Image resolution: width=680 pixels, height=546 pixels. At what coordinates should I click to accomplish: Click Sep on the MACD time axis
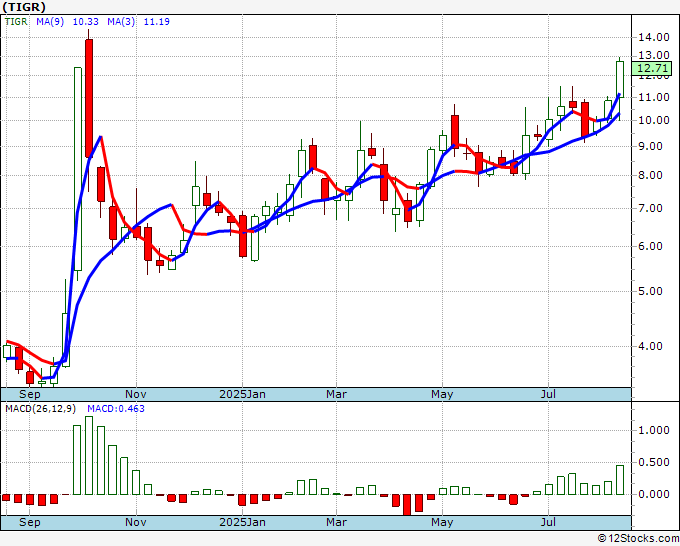29,522
